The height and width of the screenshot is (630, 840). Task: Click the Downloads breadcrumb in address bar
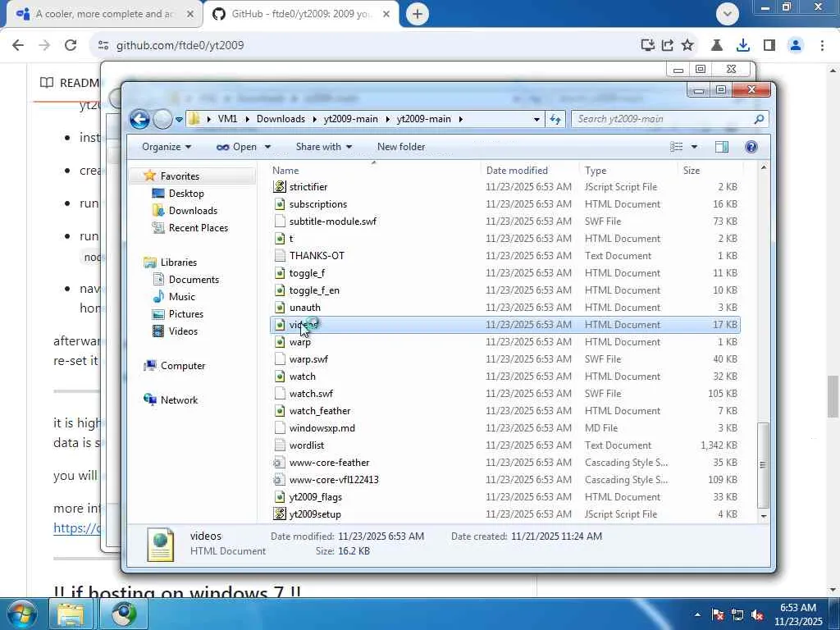281,119
